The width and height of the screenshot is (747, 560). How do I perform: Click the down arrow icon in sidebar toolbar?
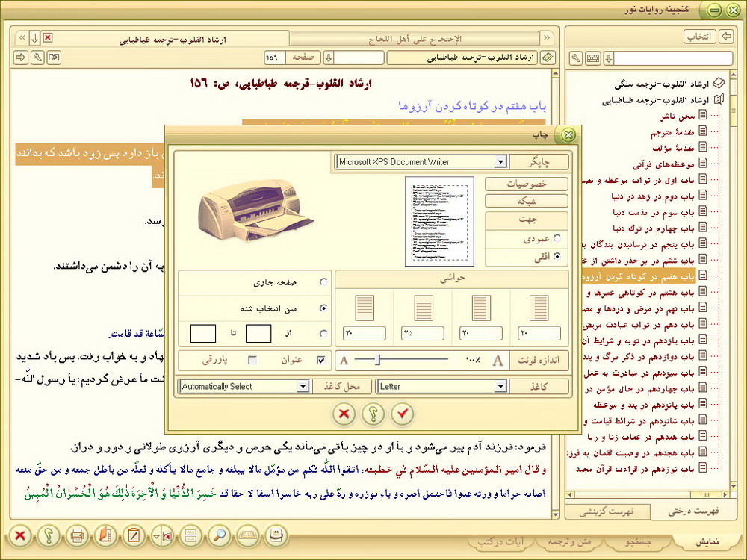(x=608, y=58)
